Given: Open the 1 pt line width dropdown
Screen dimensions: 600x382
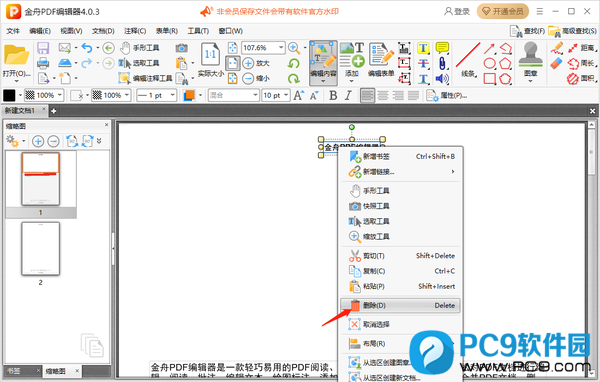Looking at the screenshot, I should click(x=173, y=95).
